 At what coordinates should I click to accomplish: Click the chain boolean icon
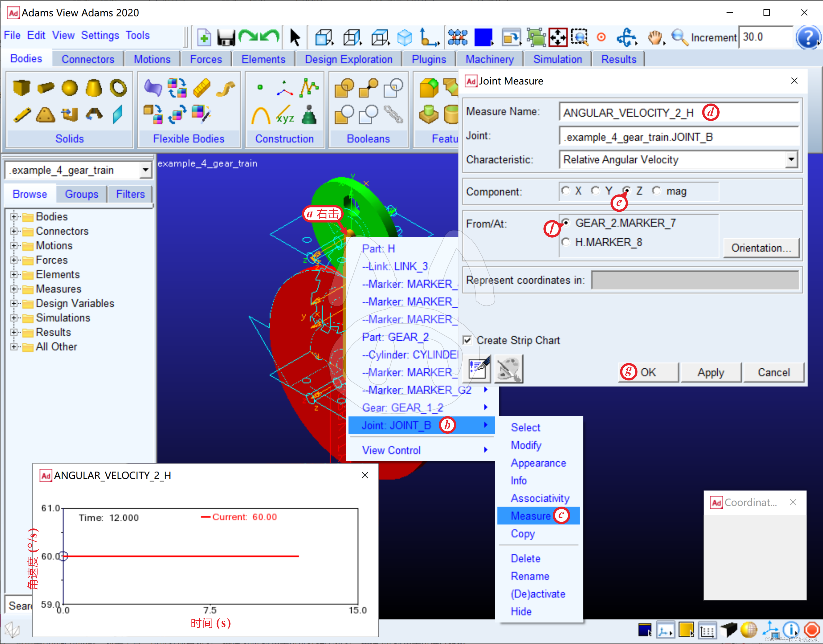[394, 114]
